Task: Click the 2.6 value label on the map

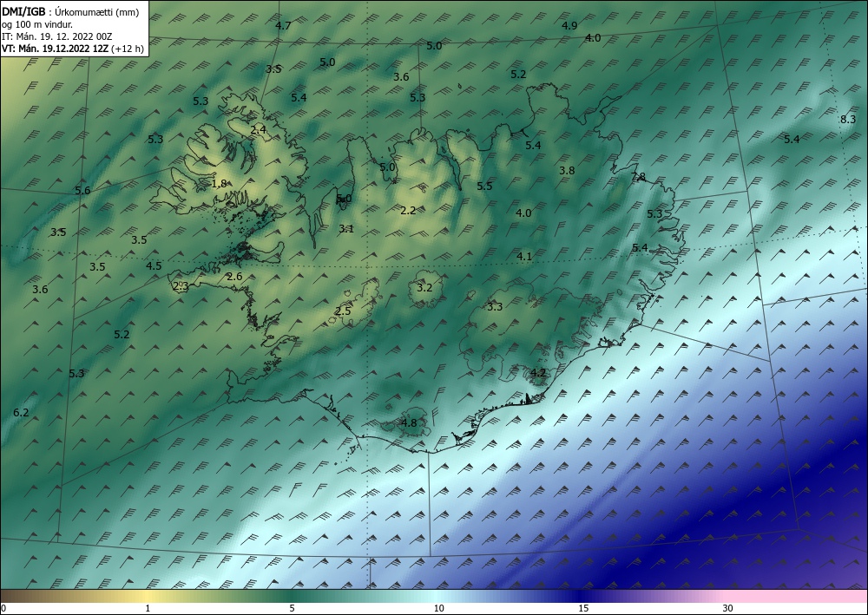Action: (x=234, y=276)
